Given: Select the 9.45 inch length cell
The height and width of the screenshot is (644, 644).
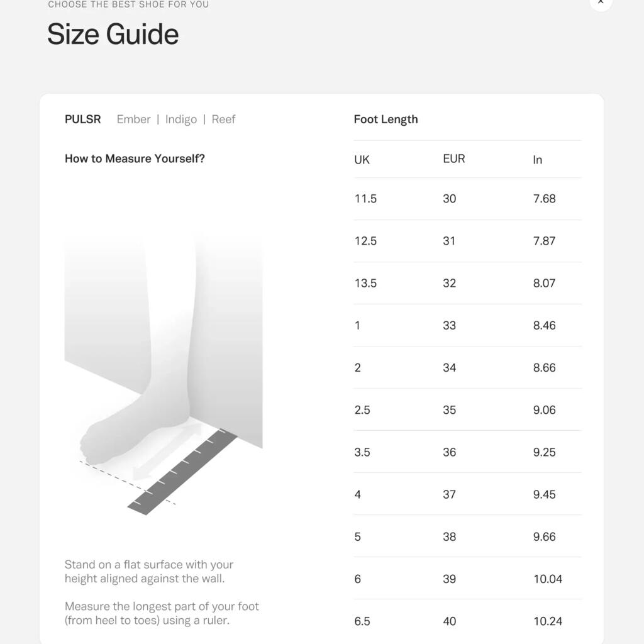Looking at the screenshot, I should tap(544, 494).
